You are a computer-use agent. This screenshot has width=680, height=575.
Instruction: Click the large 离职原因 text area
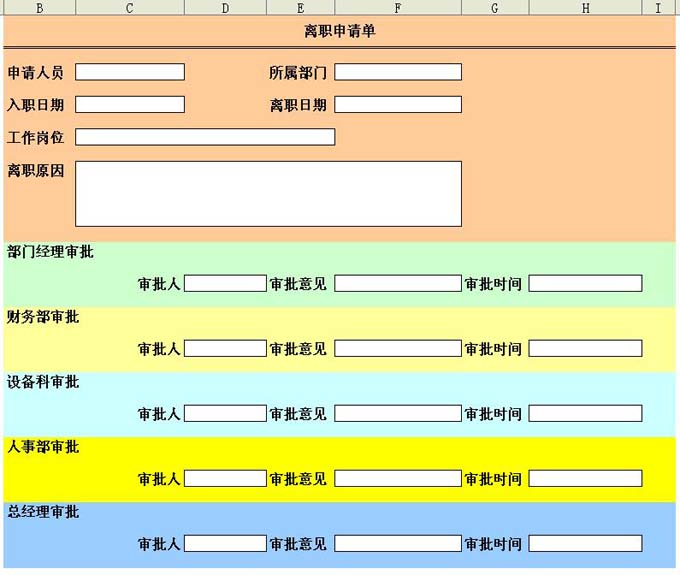click(268, 194)
